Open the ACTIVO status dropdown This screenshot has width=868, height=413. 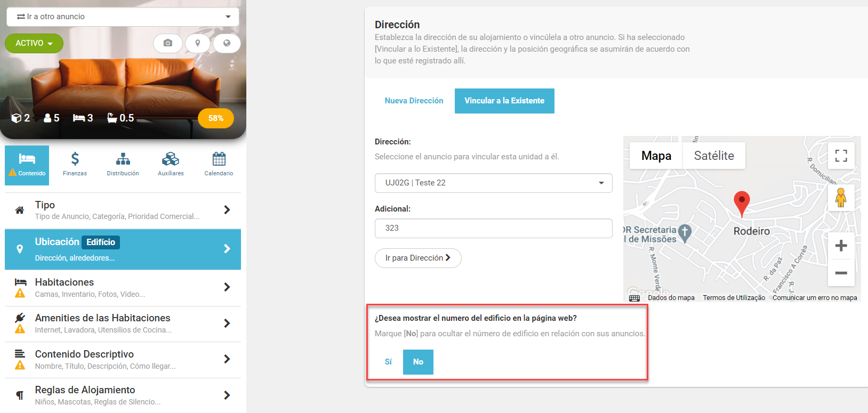pos(34,43)
